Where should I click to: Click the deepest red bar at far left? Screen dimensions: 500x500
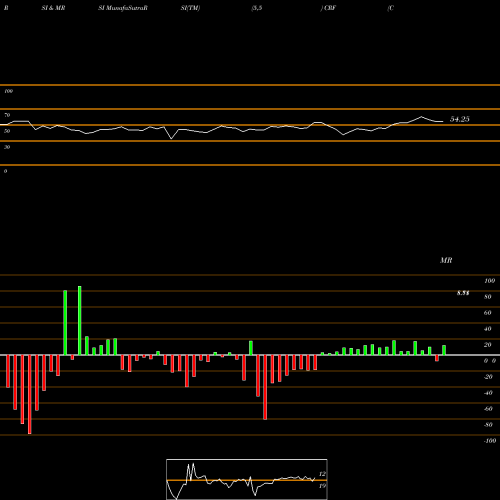pos(30,394)
